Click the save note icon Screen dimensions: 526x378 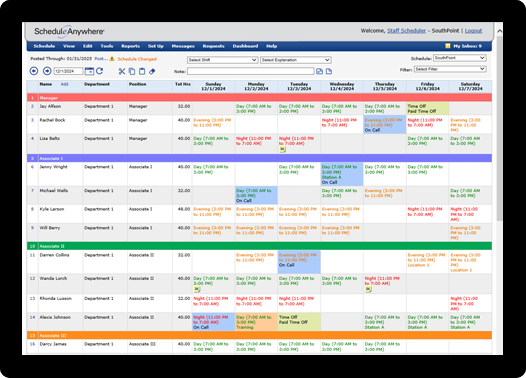(x=319, y=71)
